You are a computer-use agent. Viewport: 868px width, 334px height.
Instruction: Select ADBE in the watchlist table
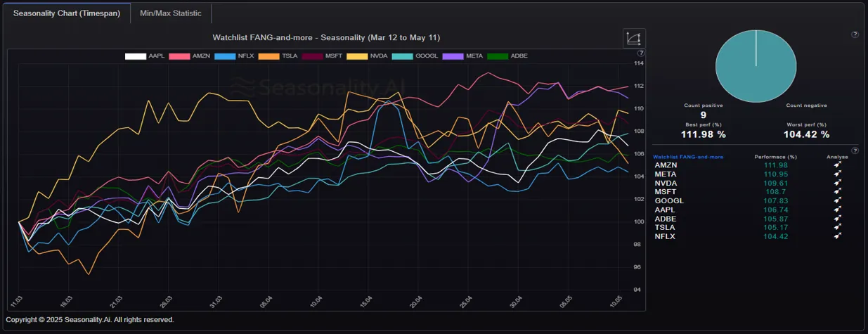pyautogui.click(x=665, y=219)
